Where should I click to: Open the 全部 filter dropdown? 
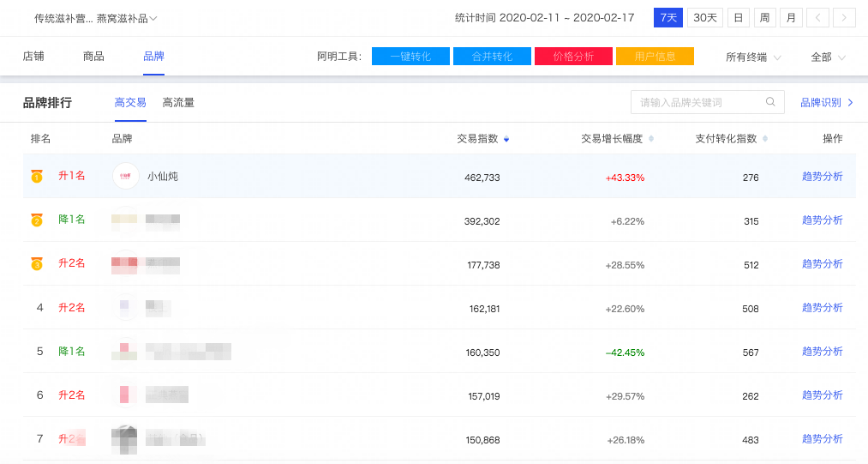point(828,57)
